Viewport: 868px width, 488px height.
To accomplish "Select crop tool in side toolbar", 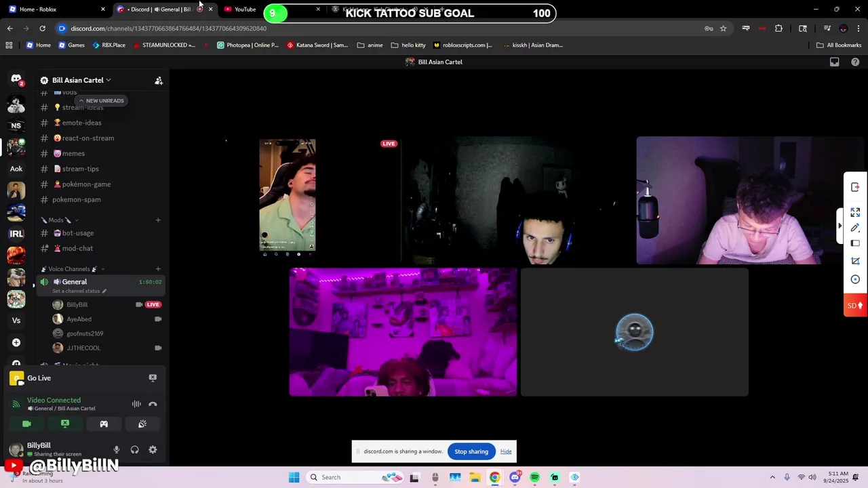I will pos(855,261).
